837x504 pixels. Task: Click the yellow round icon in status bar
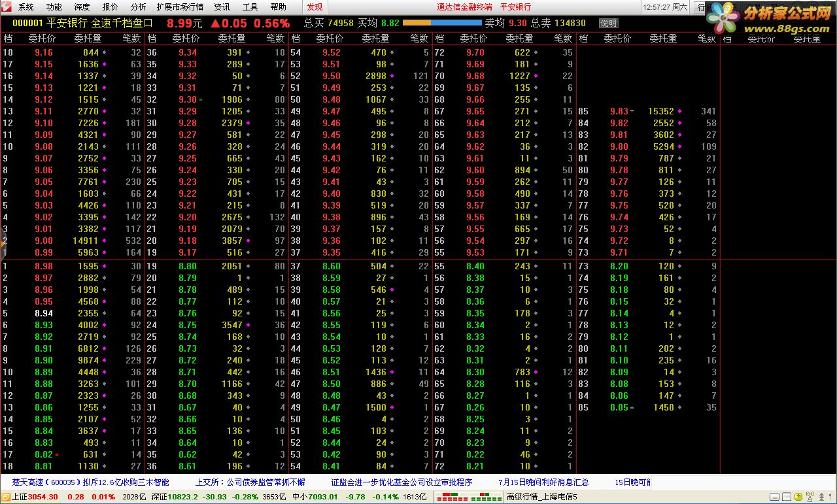800,497
